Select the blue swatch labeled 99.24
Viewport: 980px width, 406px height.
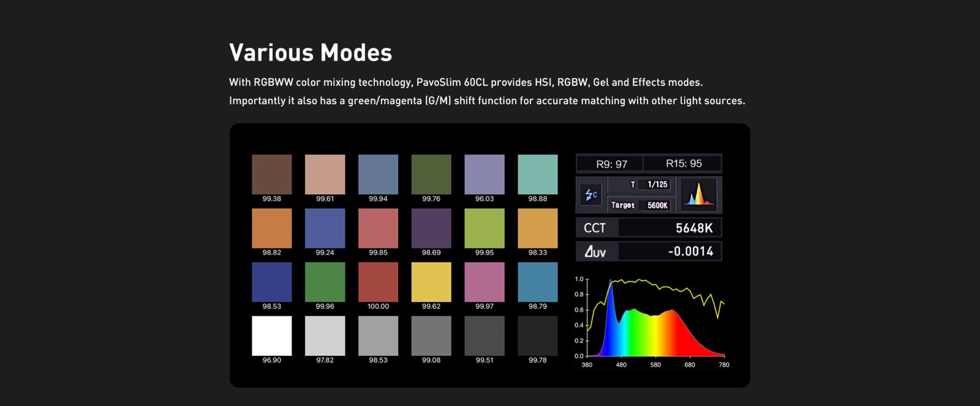[x=325, y=228]
